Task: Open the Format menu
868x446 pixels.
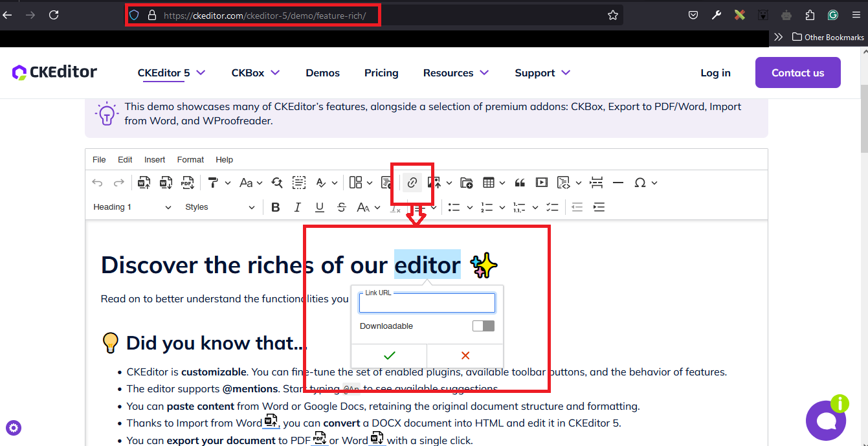Action: point(190,160)
